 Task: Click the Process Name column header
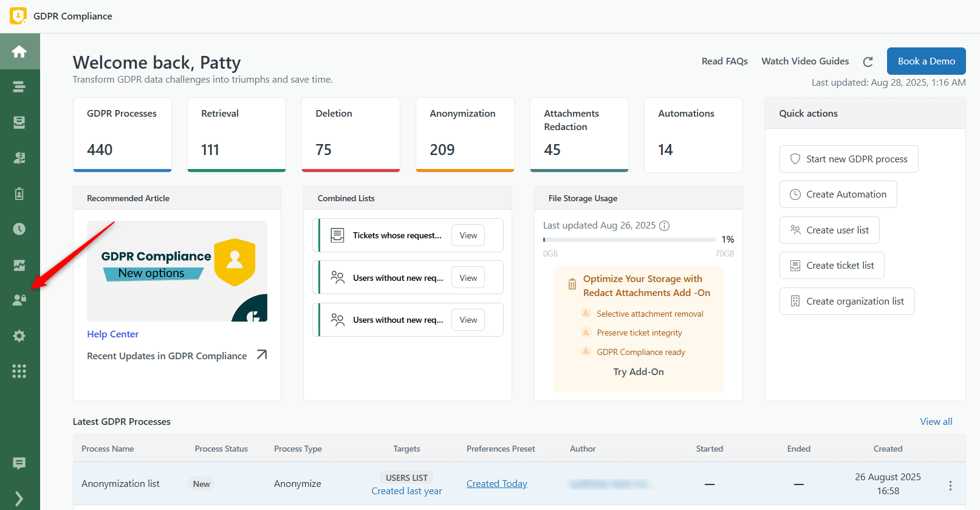(x=108, y=449)
